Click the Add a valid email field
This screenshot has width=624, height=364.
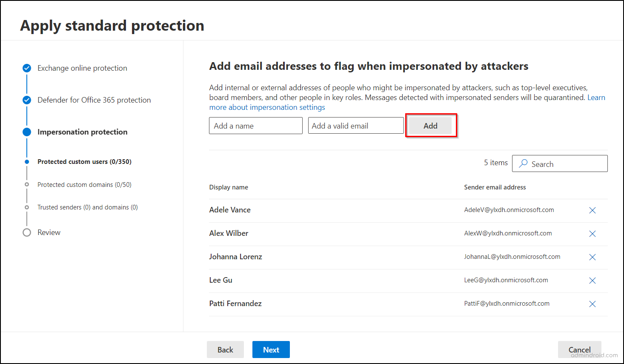355,126
